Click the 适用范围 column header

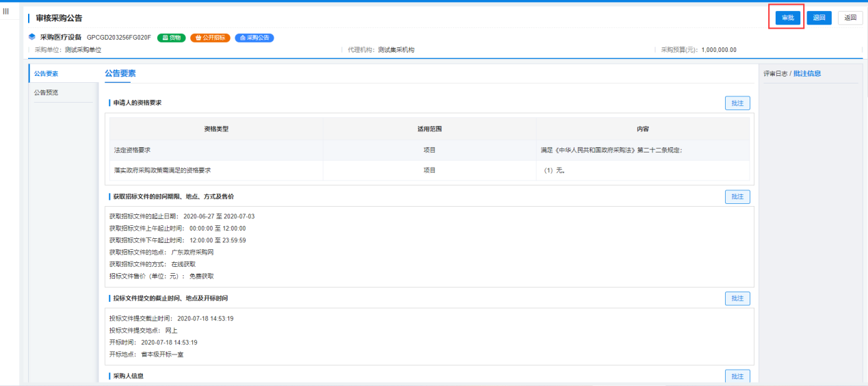point(430,129)
